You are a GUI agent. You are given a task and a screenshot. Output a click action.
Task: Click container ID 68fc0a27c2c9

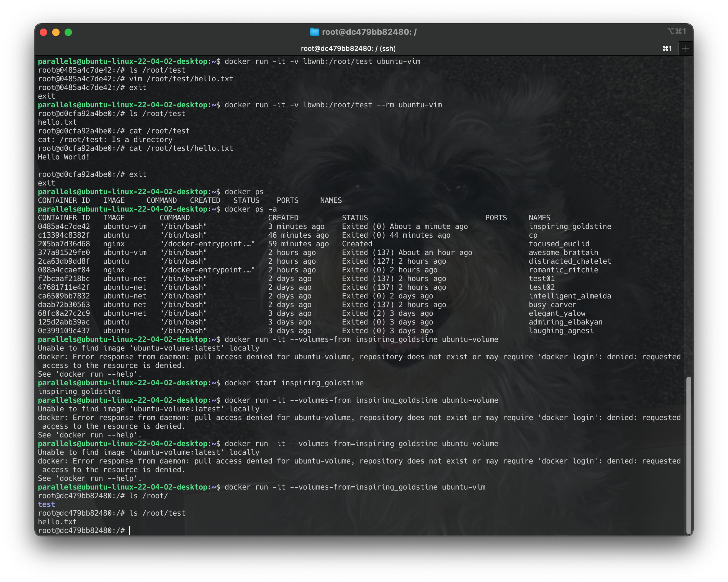(x=64, y=313)
